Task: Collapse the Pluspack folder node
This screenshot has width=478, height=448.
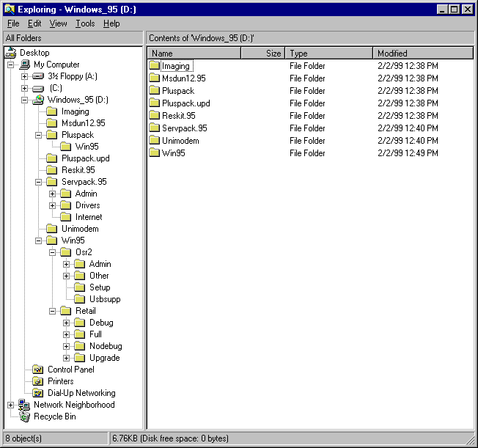Action: point(38,135)
